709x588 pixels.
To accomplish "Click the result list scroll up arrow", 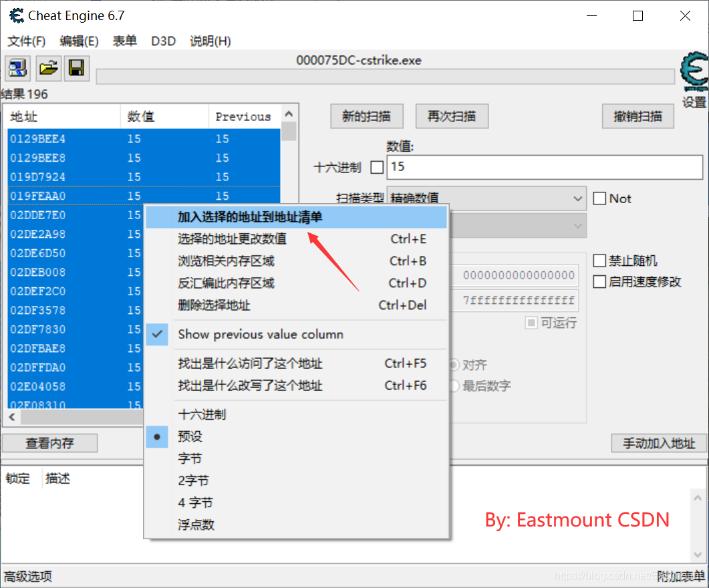I will [289, 114].
